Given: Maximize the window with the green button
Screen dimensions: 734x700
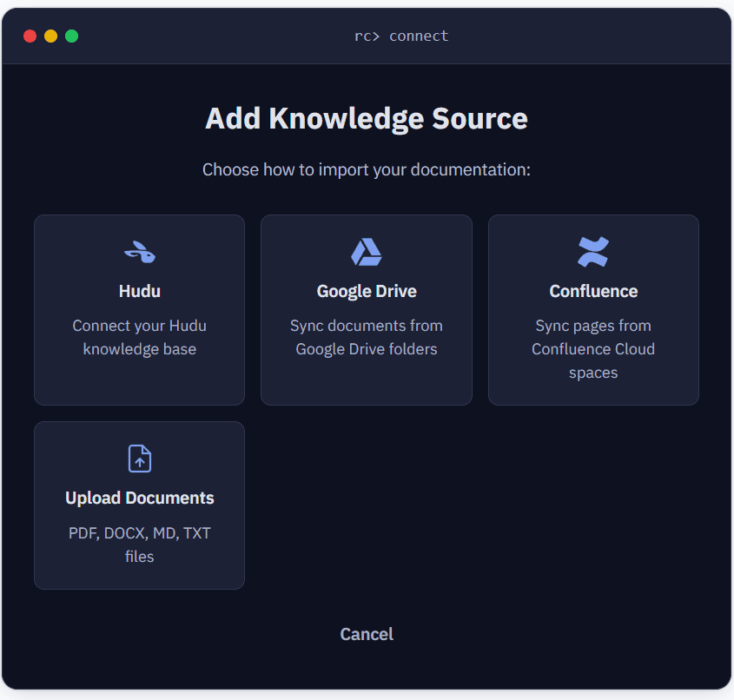Looking at the screenshot, I should (71, 36).
